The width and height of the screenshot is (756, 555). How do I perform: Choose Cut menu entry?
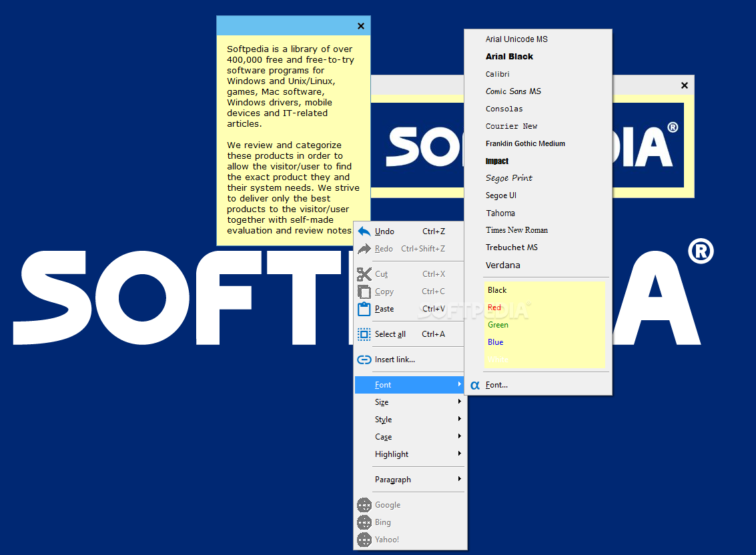(409, 274)
